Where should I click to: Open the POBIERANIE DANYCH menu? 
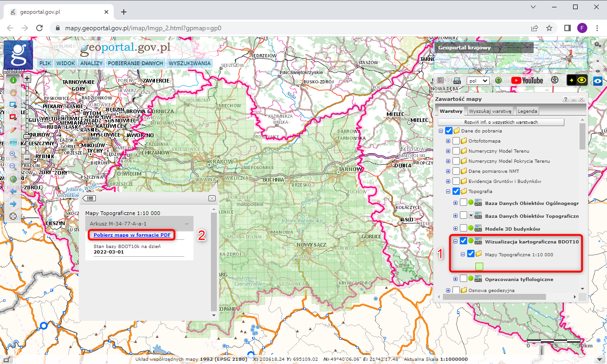click(135, 63)
